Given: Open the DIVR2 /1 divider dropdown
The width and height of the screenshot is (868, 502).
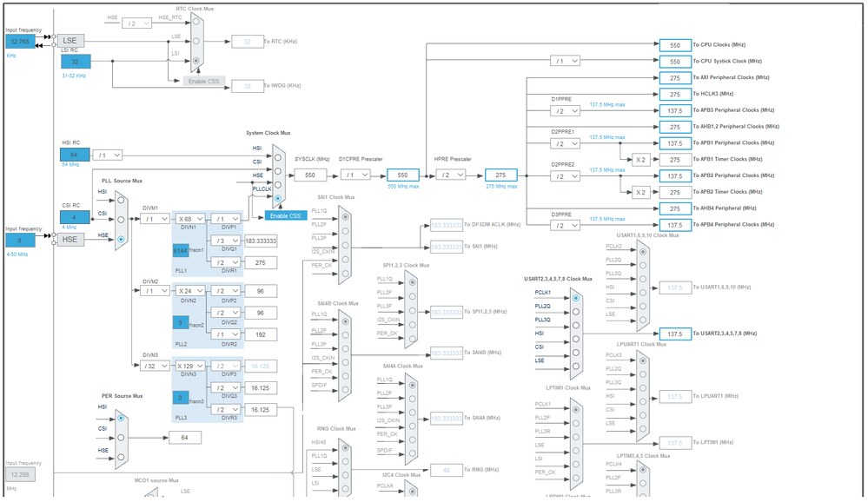Looking at the screenshot, I should (x=225, y=334).
